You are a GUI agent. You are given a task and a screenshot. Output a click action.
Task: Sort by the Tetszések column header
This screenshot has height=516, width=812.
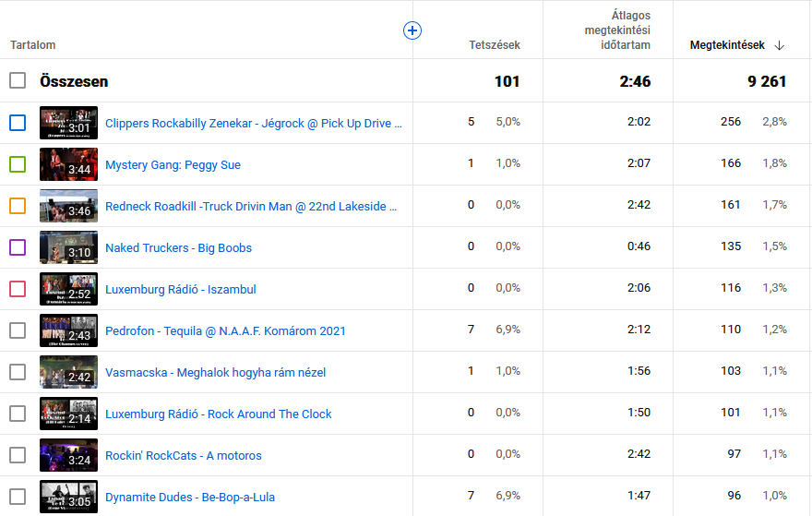click(x=494, y=45)
